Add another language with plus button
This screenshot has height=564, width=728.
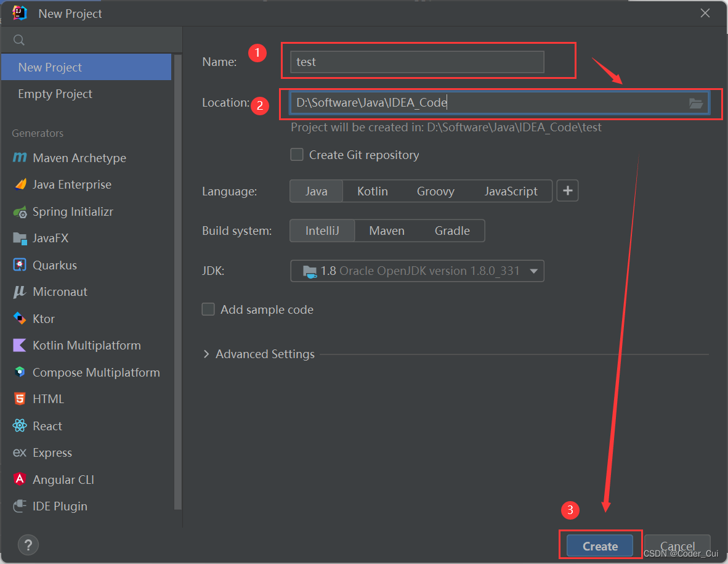click(x=567, y=191)
